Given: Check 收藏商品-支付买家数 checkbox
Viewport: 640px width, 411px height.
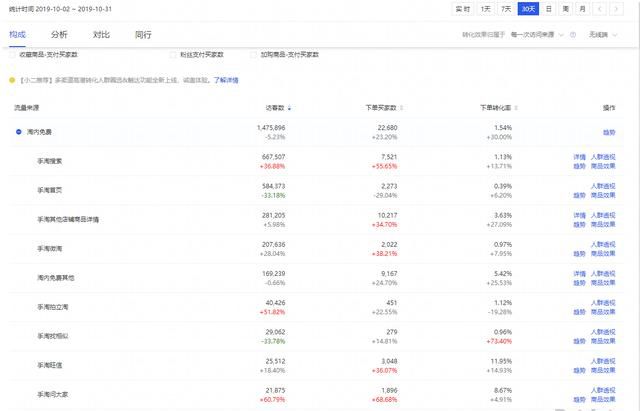Looking at the screenshot, I should coord(12,55).
